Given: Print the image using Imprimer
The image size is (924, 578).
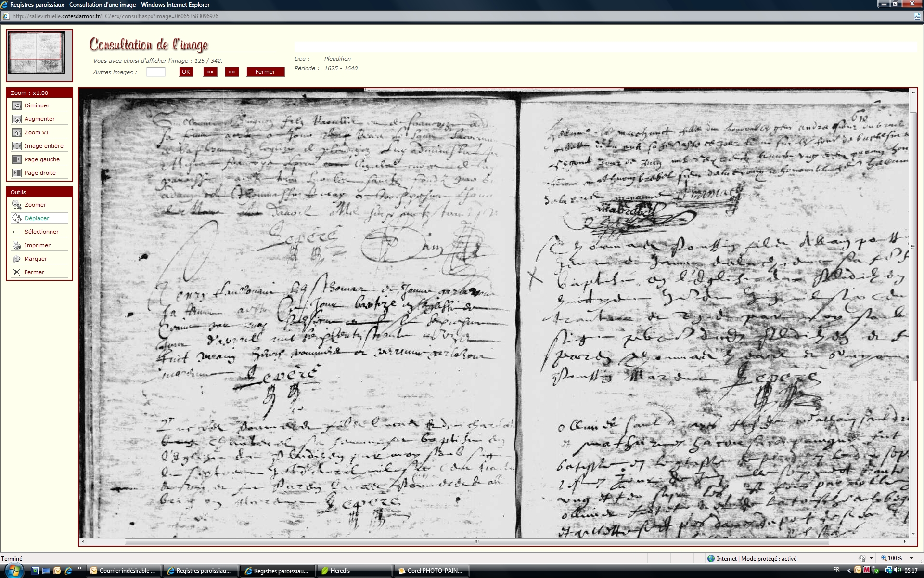Looking at the screenshot, I should [x=17, y=245].
